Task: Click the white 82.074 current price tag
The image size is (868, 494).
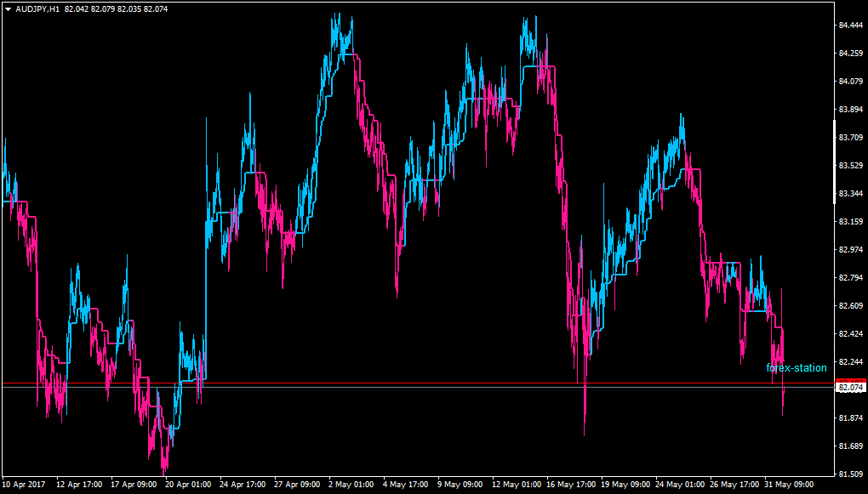Action: pos(852,389)
